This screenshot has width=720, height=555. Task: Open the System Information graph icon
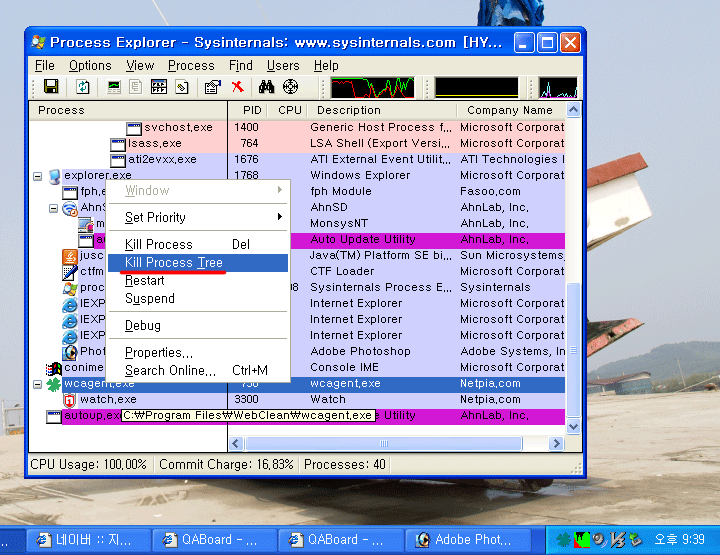[x=113, y=86]
